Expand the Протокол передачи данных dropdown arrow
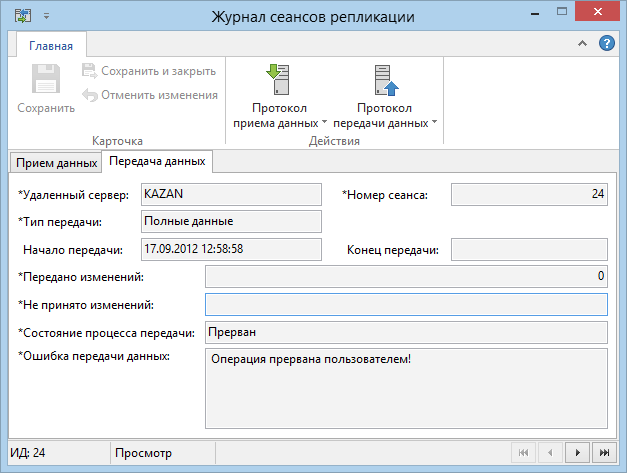 tap(435, 121)
